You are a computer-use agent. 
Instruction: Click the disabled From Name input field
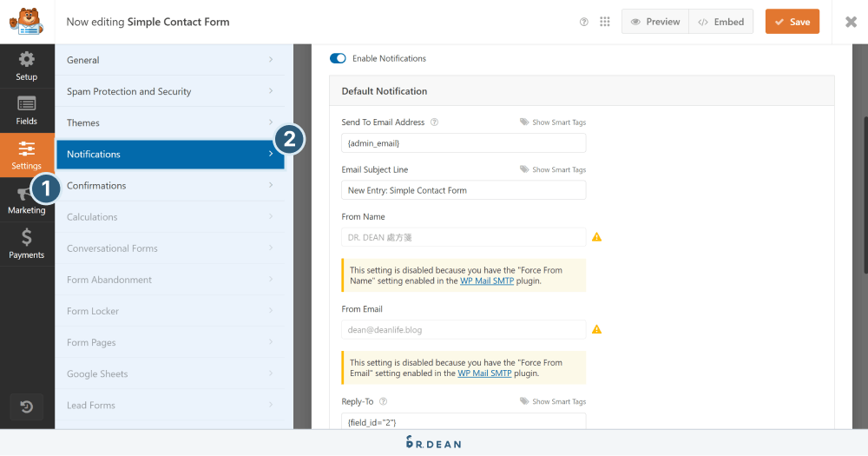tap(464, 237)
